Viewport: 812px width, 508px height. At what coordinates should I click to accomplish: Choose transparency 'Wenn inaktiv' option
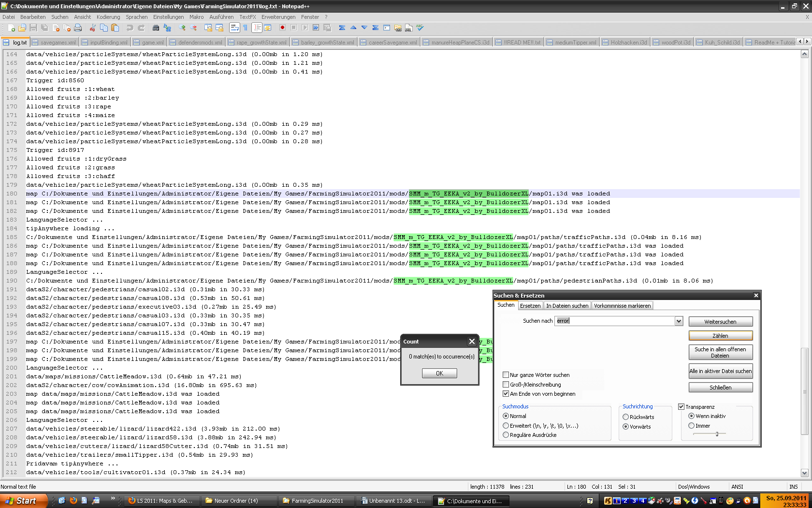coord(691,416)
